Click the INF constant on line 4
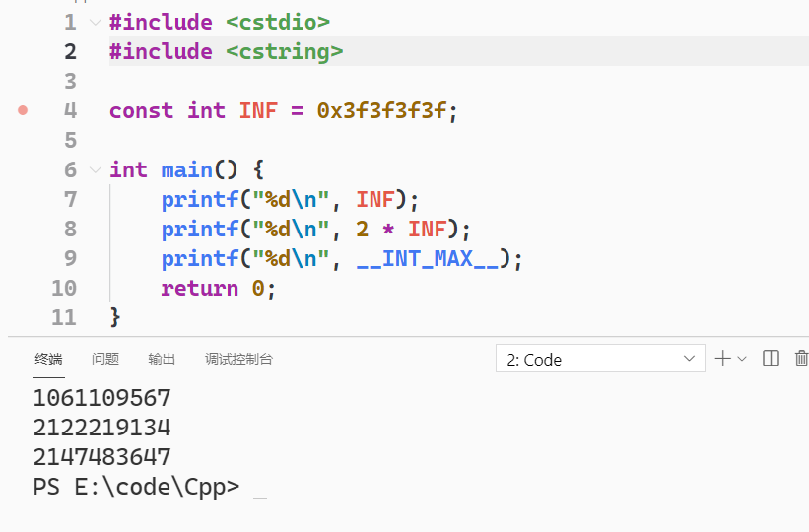This screenshot has width=809, height=532. pos(258,111)
